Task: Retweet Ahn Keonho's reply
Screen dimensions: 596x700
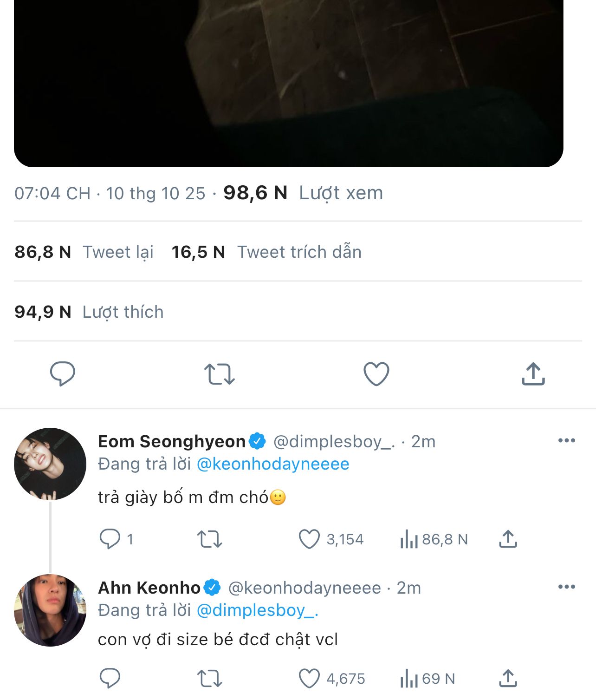Action: [x=210, y=679]
